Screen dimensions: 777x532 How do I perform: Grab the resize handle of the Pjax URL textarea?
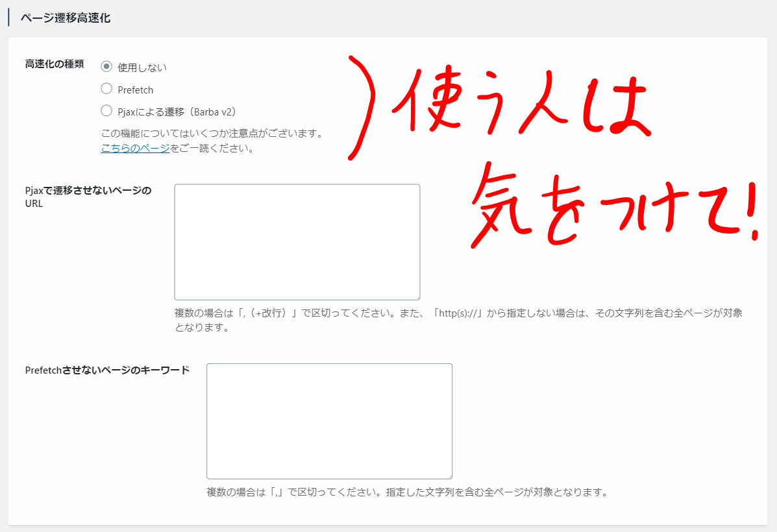point(416,296)
